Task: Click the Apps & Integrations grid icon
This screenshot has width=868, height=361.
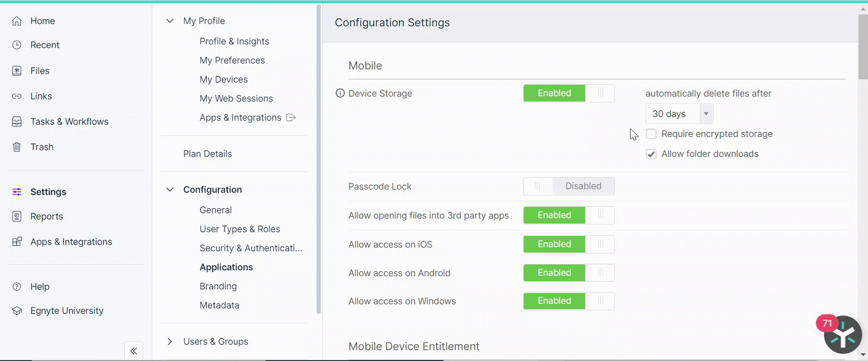Action: (17, 242)
